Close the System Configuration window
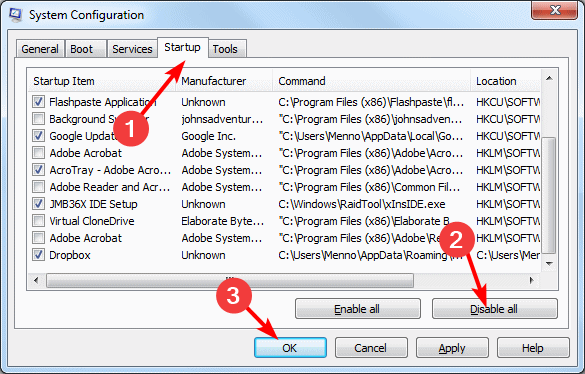The image size is (585, 374). pyautogui.click(x=555, y=10)
